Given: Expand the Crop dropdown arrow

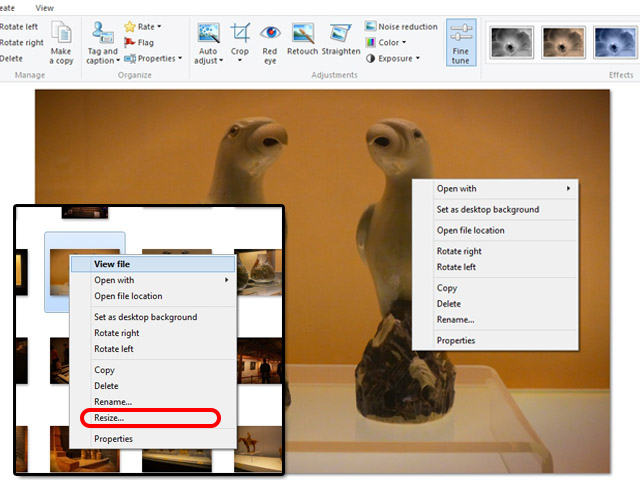Looking at the screenshot, I should coord(240,60).
